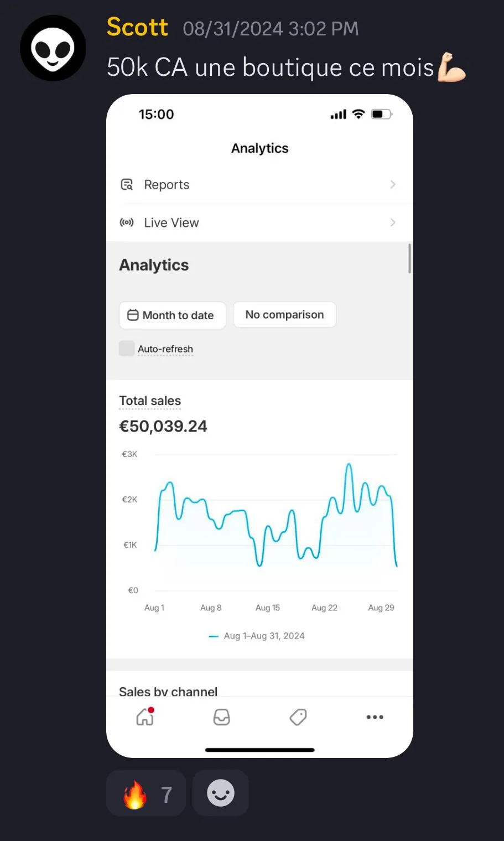Viewport: 504px width, 841px height.
Task: Open the three-dot more menu
Action: click(x=375, y=717)
